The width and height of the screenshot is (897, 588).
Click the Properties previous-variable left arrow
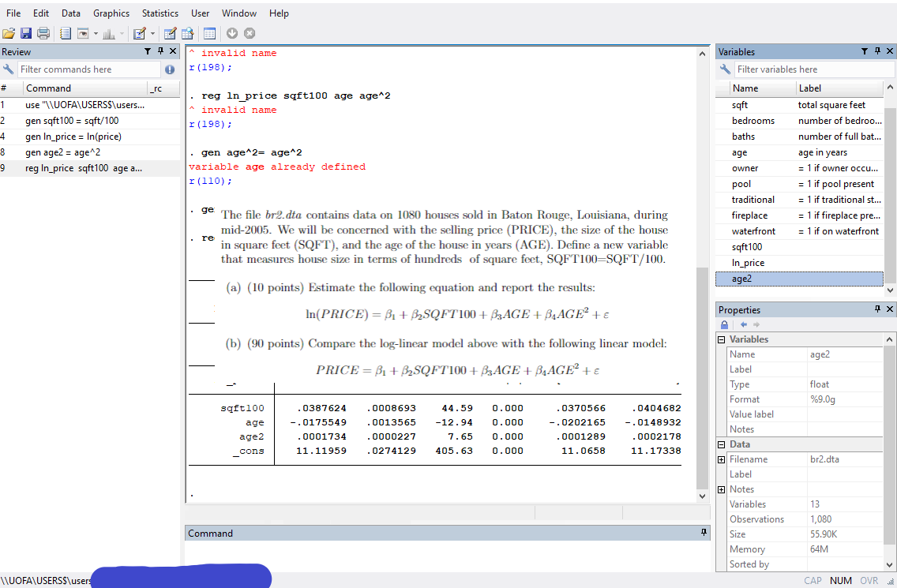744,324
